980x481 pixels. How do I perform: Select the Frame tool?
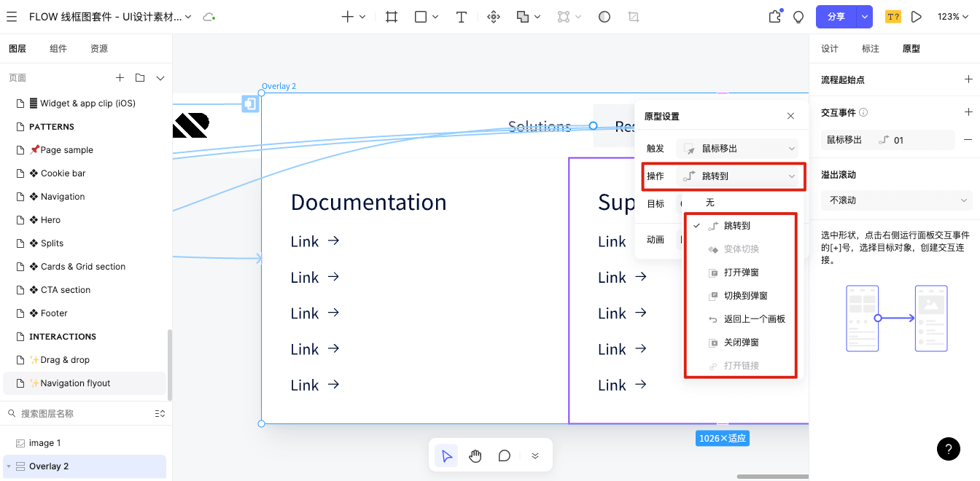[392, 17]
